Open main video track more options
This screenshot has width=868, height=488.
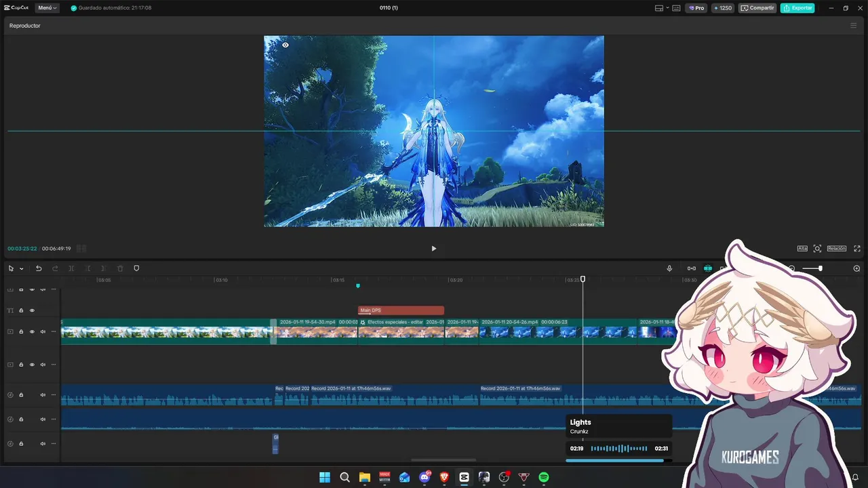54,331
